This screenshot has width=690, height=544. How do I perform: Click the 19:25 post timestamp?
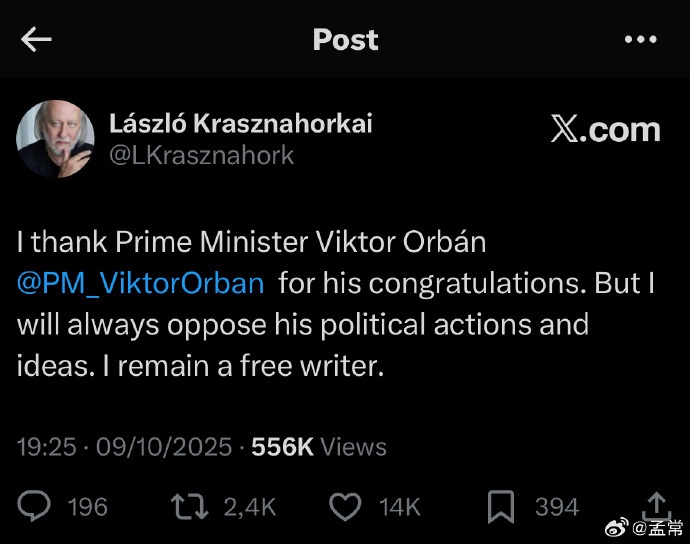click(x=46, y=446)
